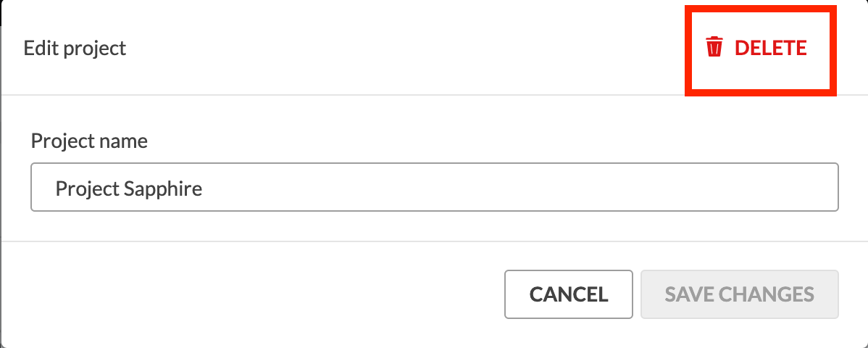
Task: Delete this project via the trash icon
Action: (714, 47)
